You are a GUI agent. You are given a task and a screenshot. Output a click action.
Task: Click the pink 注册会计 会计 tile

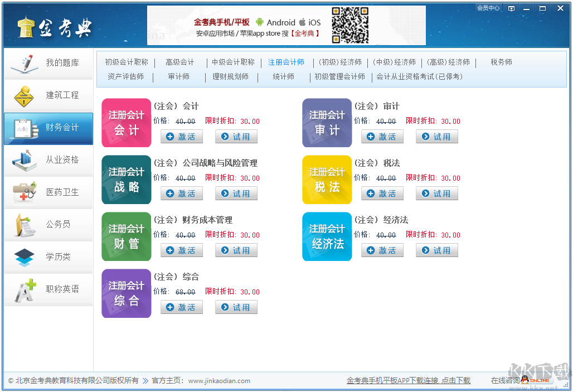click(126, 123)
